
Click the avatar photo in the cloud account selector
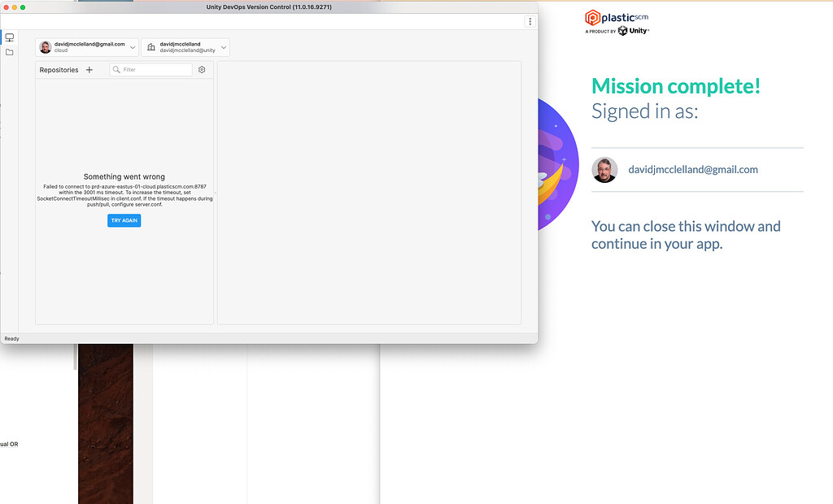45,46
